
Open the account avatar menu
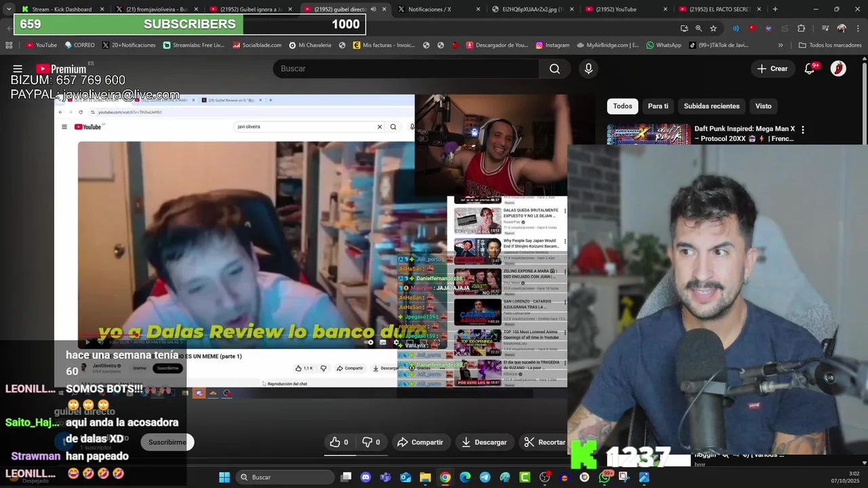point(838,68)
